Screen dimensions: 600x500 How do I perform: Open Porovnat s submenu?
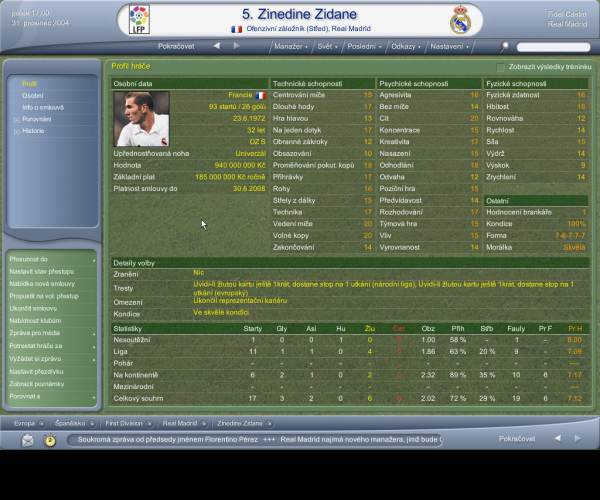(52, 397)
